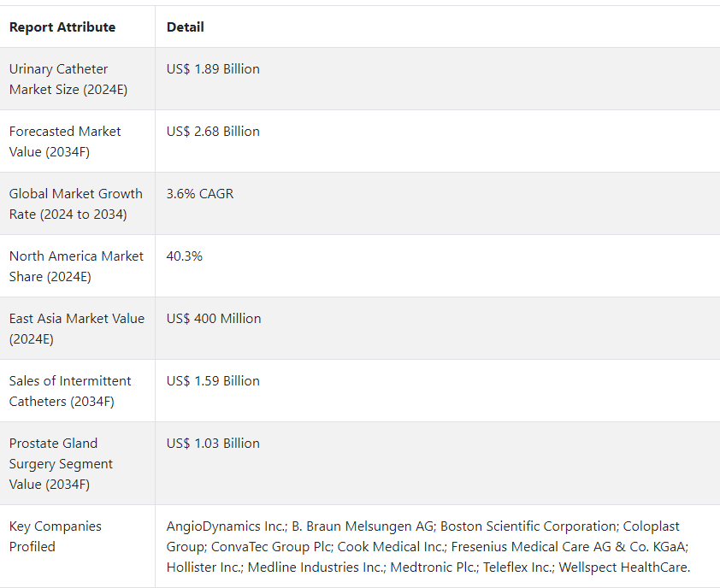Select the Urinary Catheter Market Size cell
The height and width of the screenshot is (588, 720).
pyautogui.click(x=68, y=79)
